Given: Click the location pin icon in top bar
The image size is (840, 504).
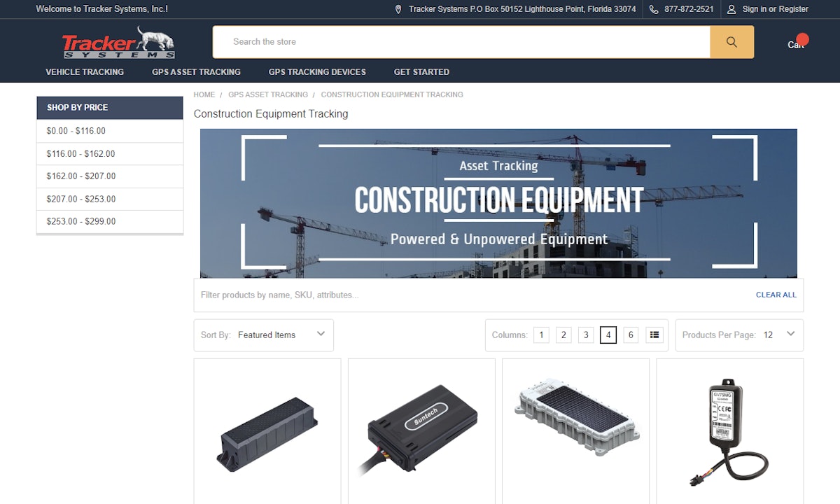Looking at the screenshot, I should (398, 9).
